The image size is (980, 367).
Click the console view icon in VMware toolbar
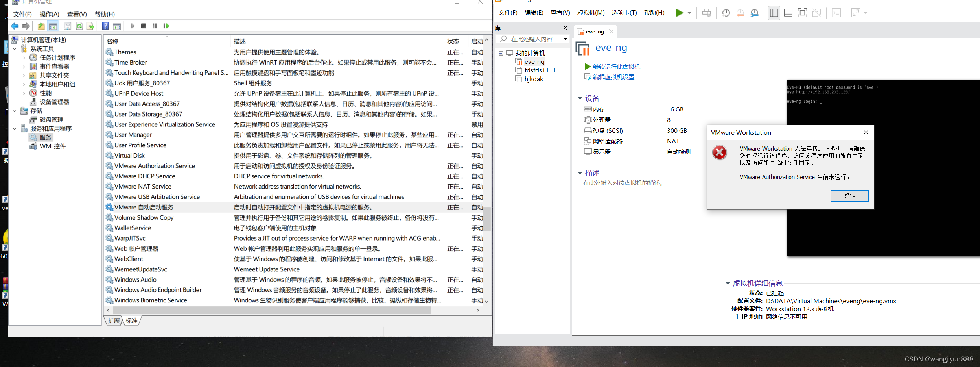coord(836,13)
